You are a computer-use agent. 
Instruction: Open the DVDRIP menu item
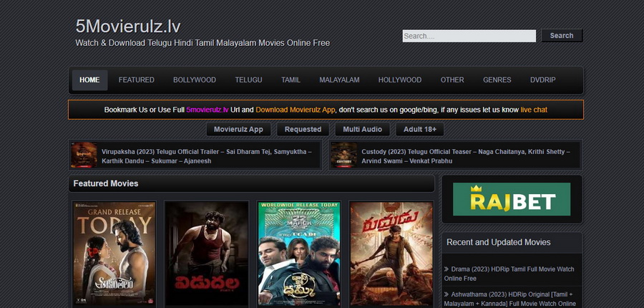[x=542, y=80]
